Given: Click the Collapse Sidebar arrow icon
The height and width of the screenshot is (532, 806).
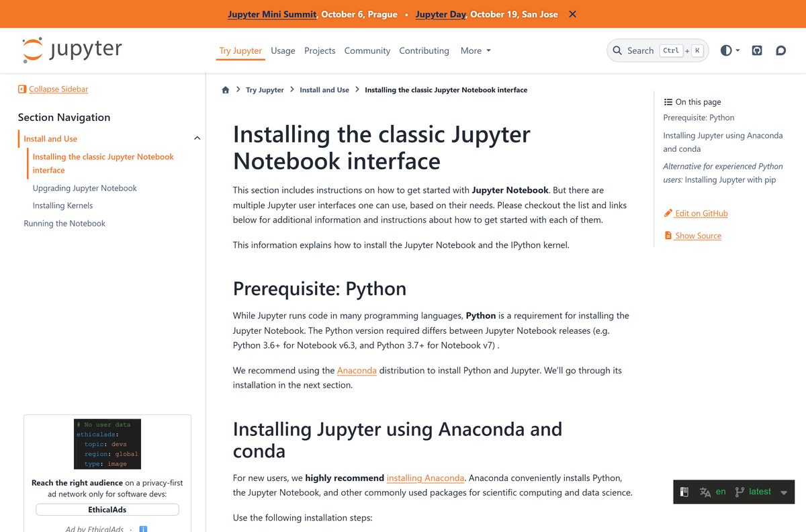Looking at the screenshot, I should (x=22, y=89).
